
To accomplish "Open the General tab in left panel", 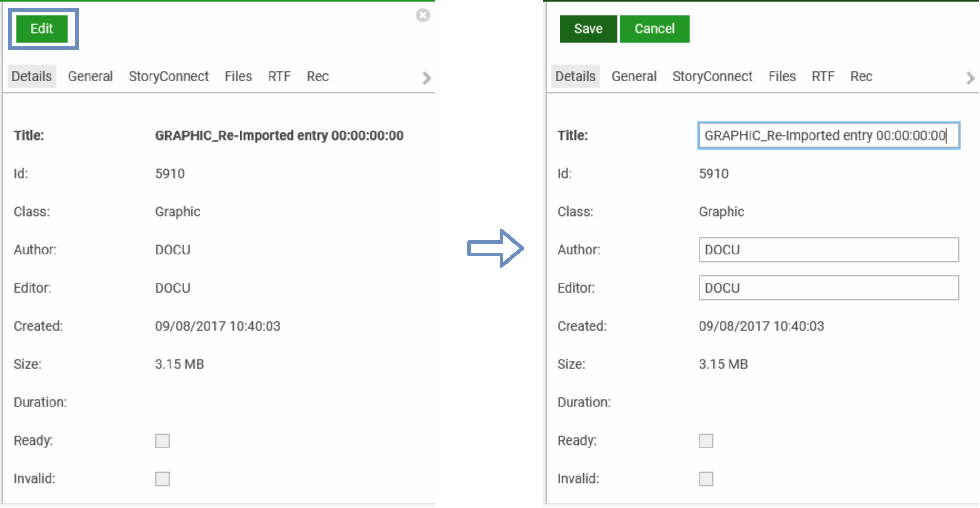I will coord(90,77).
